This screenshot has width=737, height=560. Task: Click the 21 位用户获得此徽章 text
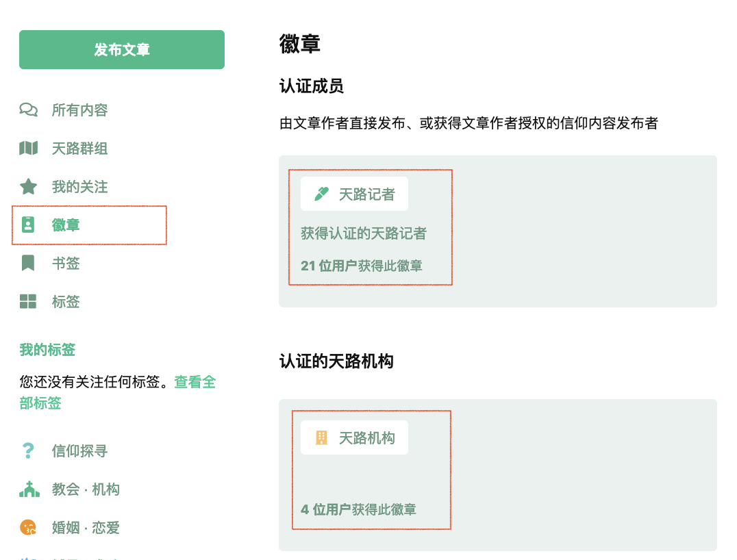tap(361, 266)
